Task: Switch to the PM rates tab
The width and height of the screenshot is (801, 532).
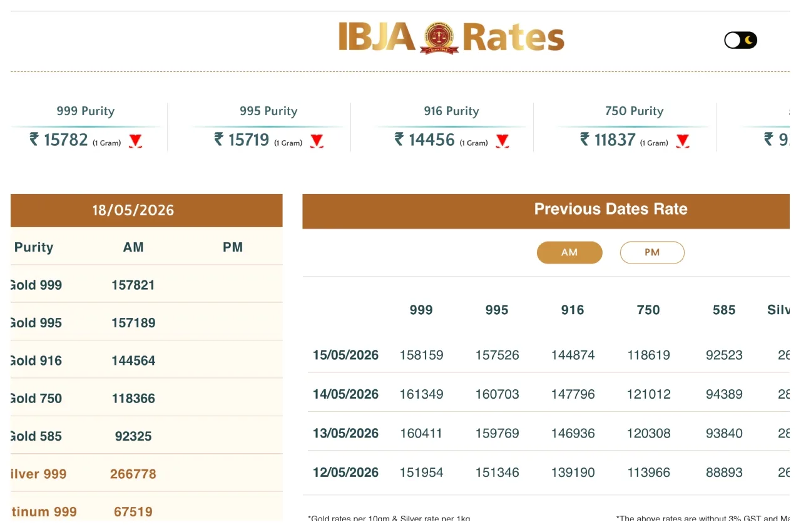Action: (652, 253)
